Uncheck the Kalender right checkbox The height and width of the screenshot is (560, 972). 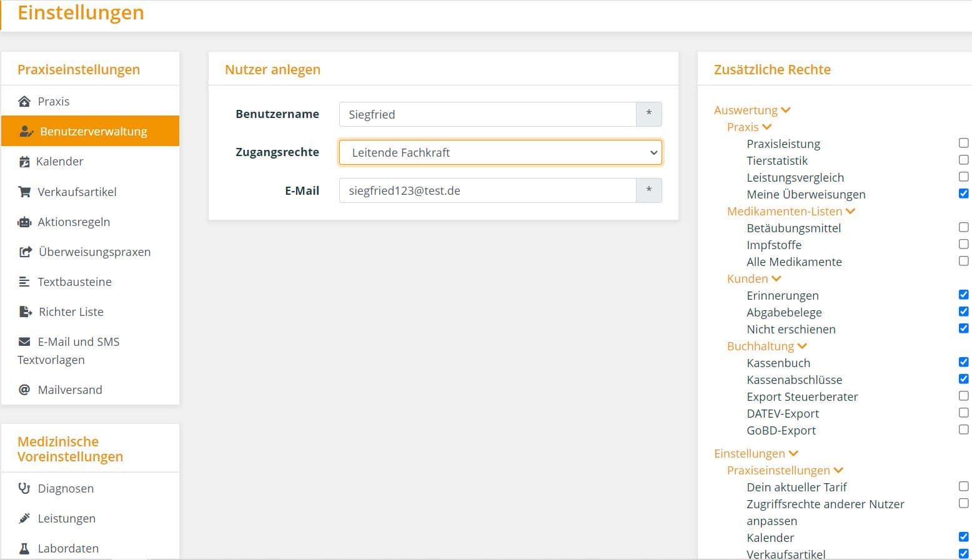(x=964, y=537)
